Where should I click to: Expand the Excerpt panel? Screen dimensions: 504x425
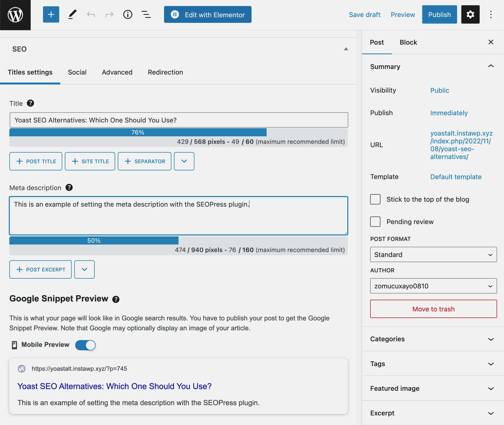pos(433,413)
